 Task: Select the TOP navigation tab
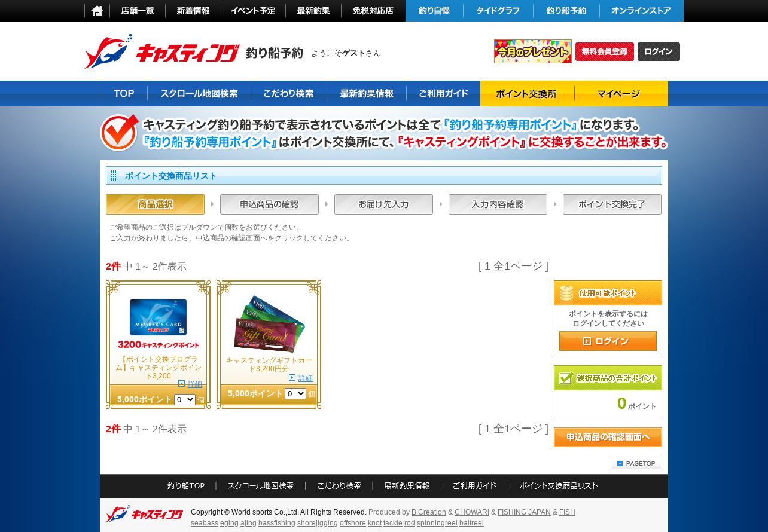(124, 94)
